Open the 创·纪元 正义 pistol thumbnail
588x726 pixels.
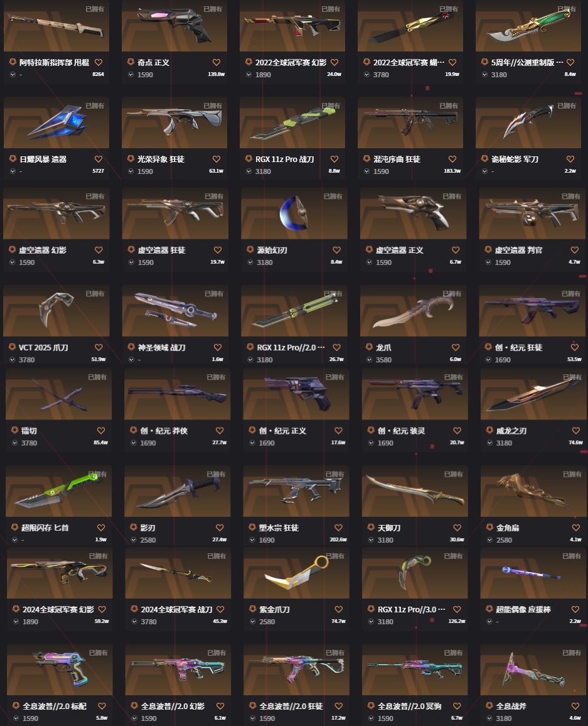click(296, 394)
